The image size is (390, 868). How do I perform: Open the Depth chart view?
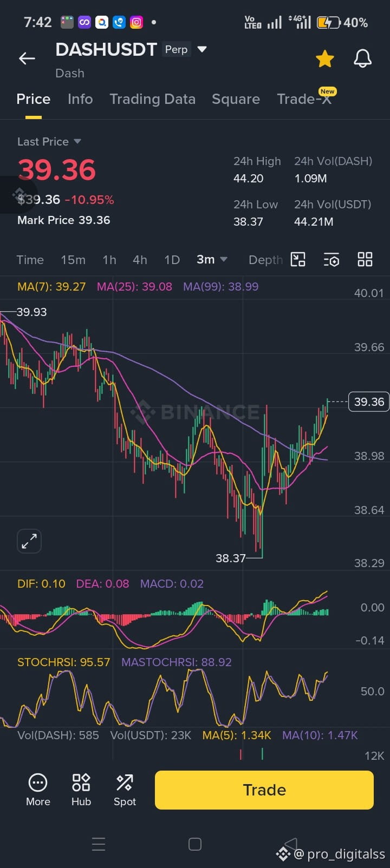[265, 260]
